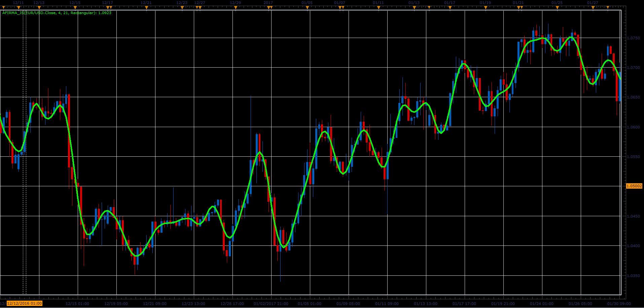Click the 12/15 01:00 time label
This screenshot has height=308, width=644.
(x=77, y=304)
